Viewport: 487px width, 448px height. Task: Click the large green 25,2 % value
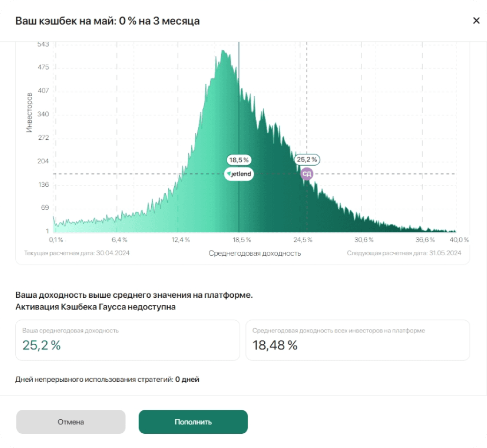coord(42,345)
